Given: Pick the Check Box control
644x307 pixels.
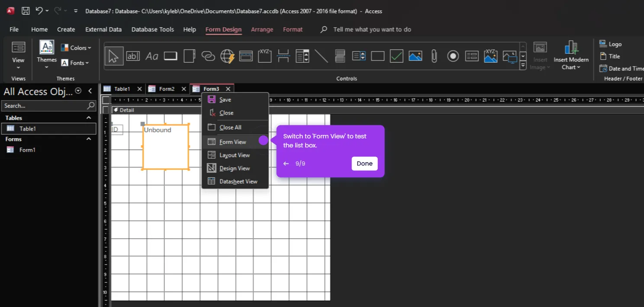Looking at the screenshot, I should point(396,55).
